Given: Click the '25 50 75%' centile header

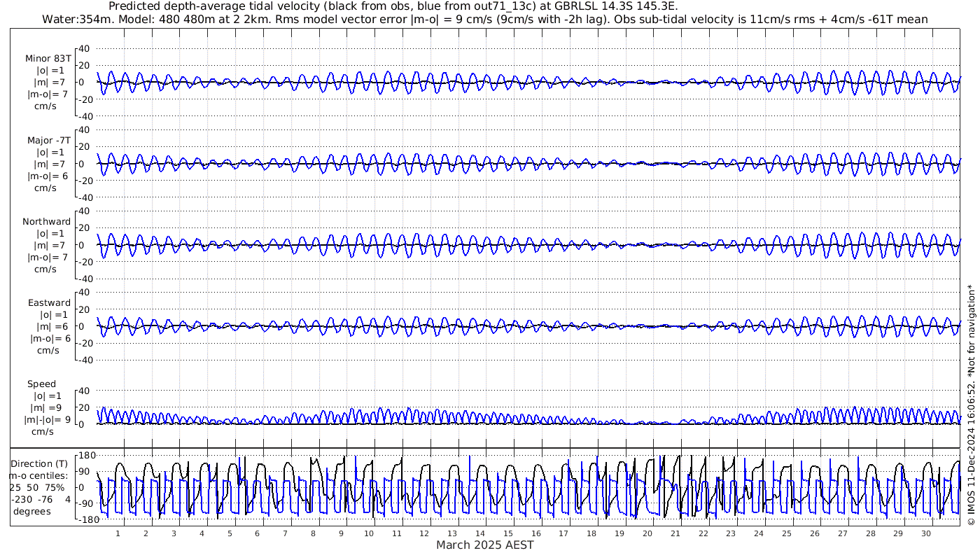Looking at the screenshot, I should tap(38, 487).
